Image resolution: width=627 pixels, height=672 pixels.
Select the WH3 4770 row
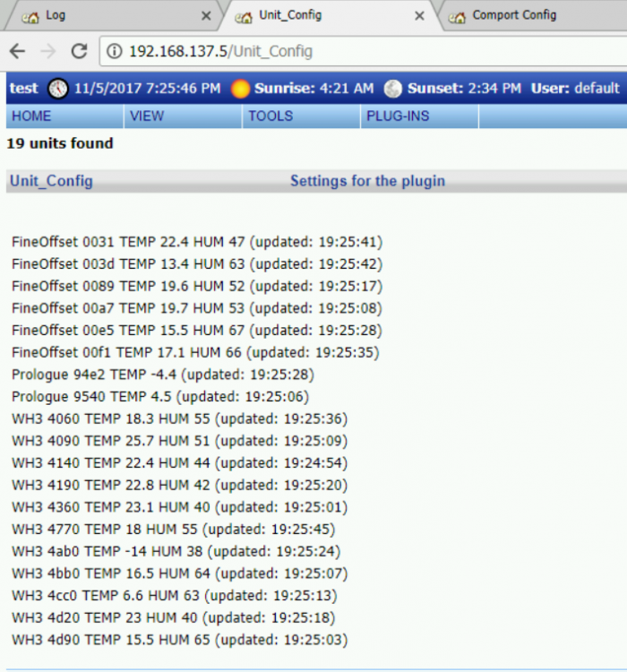click(x=174, y=530)
